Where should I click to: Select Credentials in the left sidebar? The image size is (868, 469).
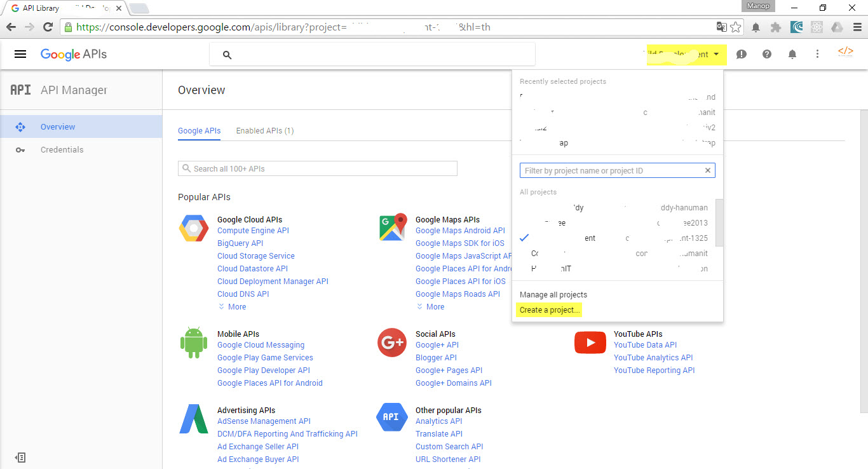81,149
